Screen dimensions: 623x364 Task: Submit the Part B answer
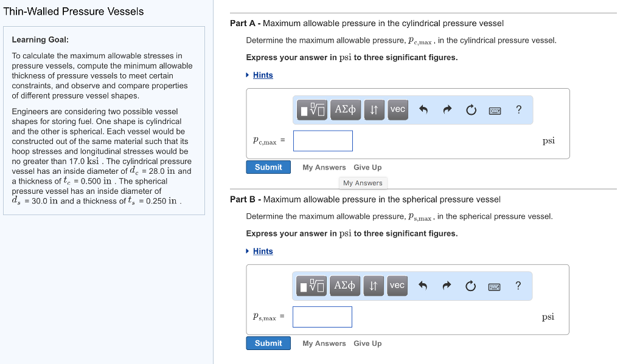(x=268, y=343)
